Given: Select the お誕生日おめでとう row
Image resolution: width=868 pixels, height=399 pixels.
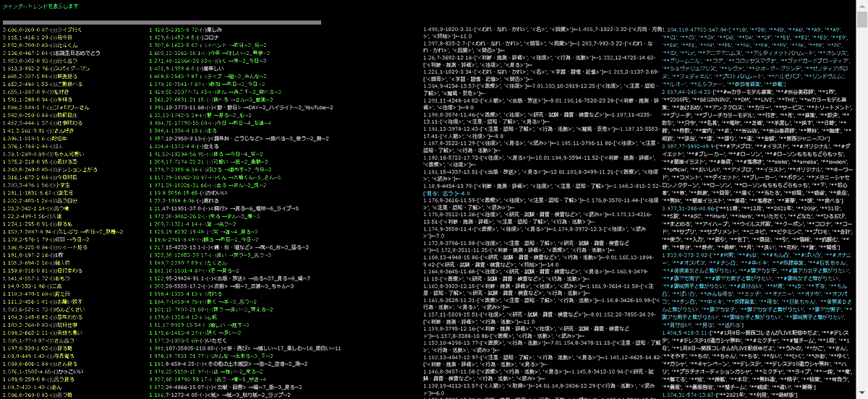Looking at the screenshot, I should tap(52, 53).
